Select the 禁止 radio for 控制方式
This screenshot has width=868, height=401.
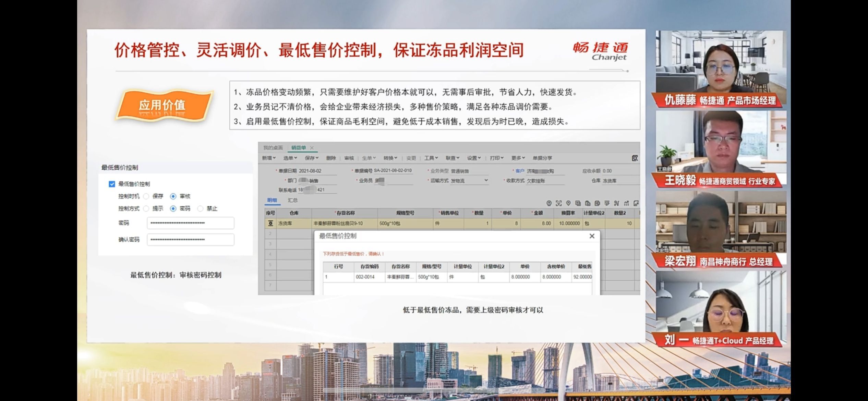(x=200, y=208)
